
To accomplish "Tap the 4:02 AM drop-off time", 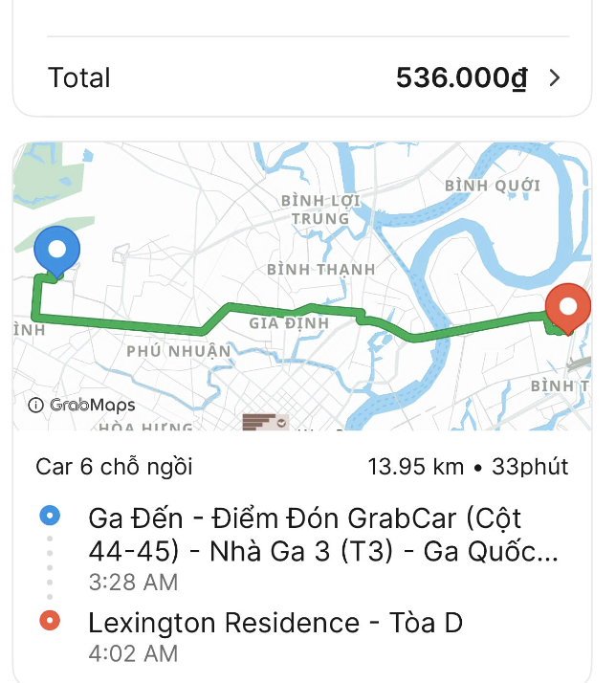I will pos(133,654).
